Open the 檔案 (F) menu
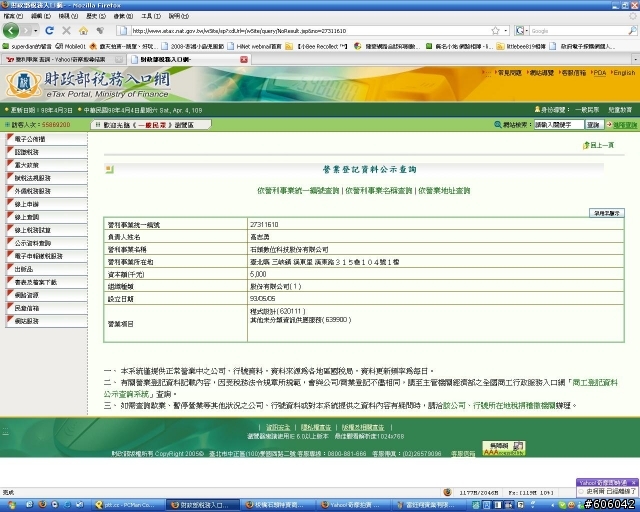This screenshot has height=512, width=640. pyautogui.click(x=13, y=16)
